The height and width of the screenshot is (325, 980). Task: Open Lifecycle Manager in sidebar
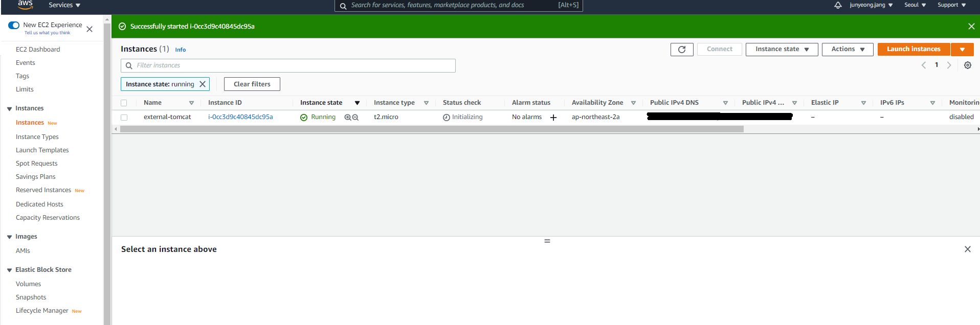click(42, 311)
